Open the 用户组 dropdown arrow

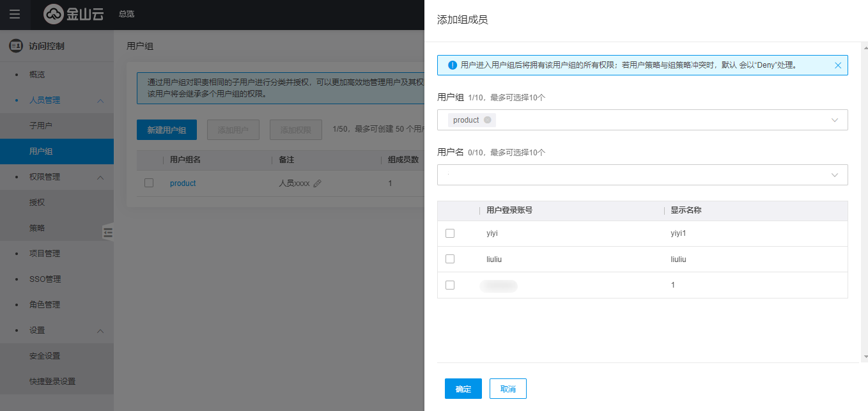pyautogui.click(x=834, y=120)
